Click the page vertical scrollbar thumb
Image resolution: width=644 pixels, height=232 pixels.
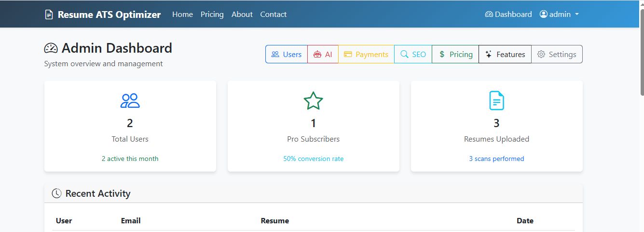641,51
